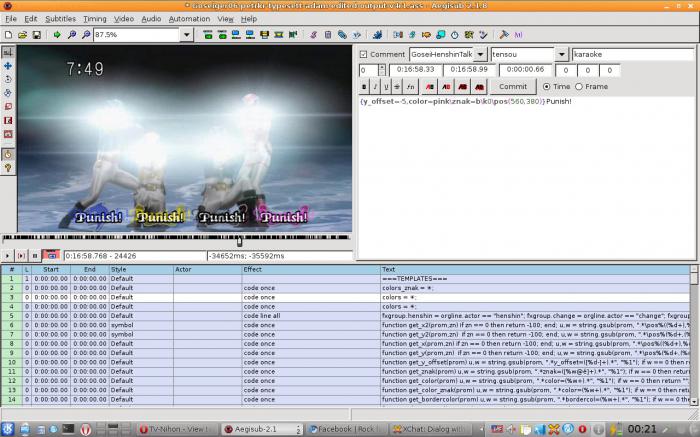Select the blue Drag subtitles tool
Screen dimensions: 700x437
[8, 66]
